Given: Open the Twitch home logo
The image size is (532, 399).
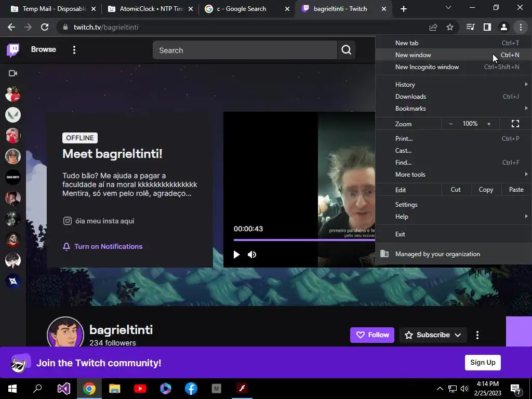Looking at the screenshot, I should point(13,50).
